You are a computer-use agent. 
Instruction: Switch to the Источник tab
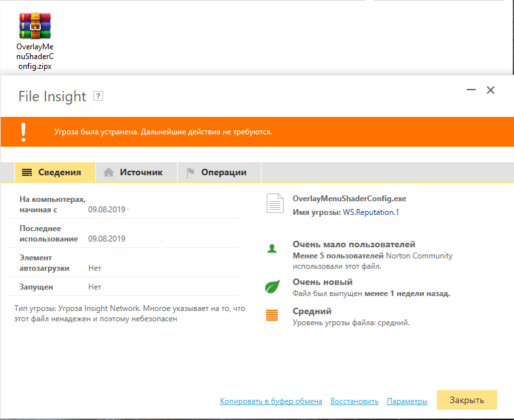pos(136,172)
